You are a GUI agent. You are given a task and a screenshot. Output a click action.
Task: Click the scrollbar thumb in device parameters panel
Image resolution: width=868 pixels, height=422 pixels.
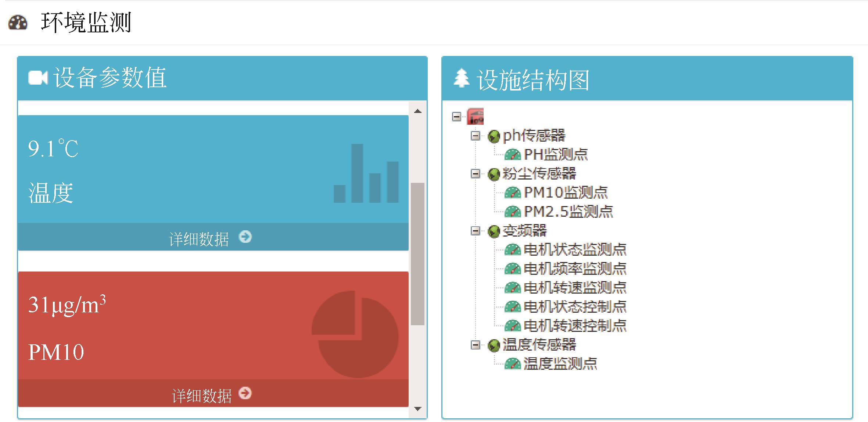tap(417, 254)
